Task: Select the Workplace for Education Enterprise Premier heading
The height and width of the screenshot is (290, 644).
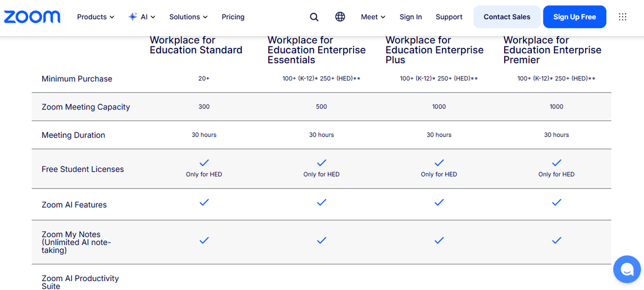Action: [552, 50]
